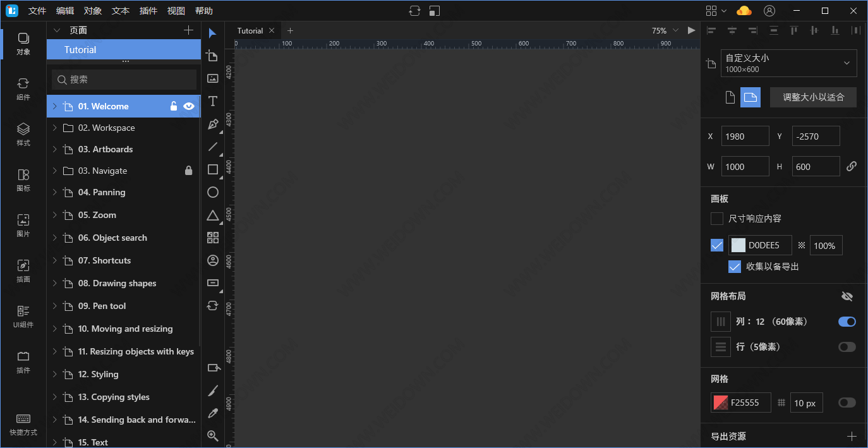Add an export asset in 导出资源
Viewport: 868px width, 448px height.
click(852, 436)
